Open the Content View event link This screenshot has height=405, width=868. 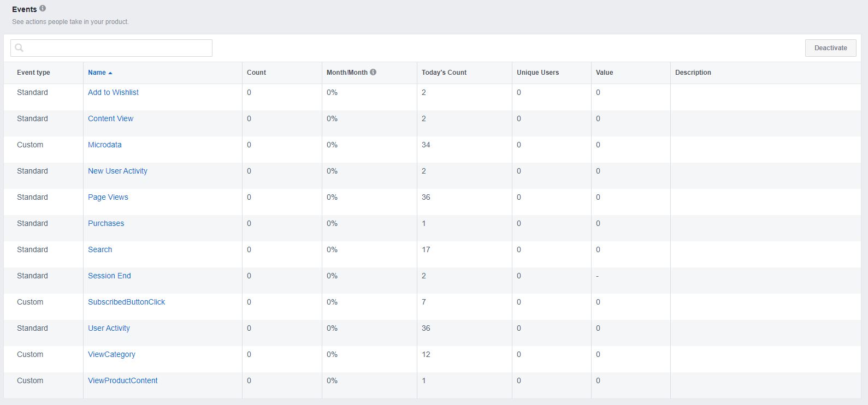110,118
